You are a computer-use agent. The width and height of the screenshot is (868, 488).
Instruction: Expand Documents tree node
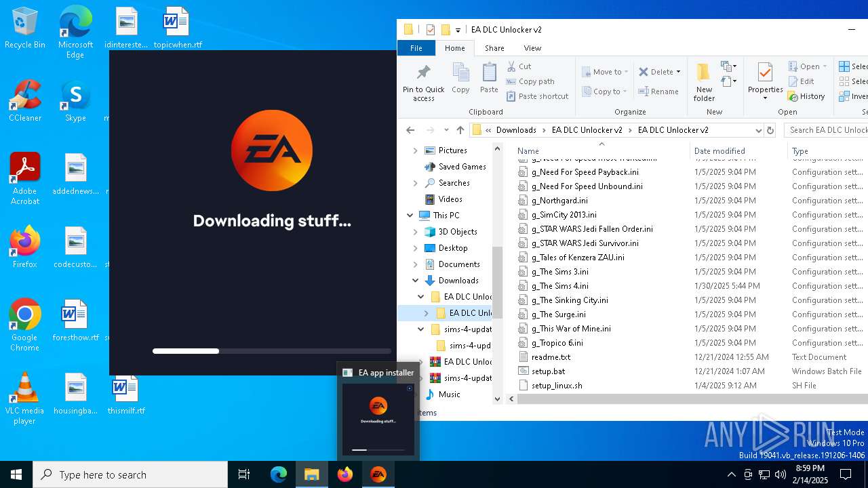[415, 264]
